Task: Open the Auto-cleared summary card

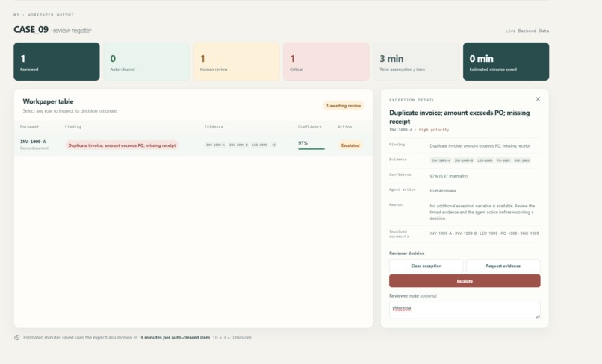Action: [146, 61]
